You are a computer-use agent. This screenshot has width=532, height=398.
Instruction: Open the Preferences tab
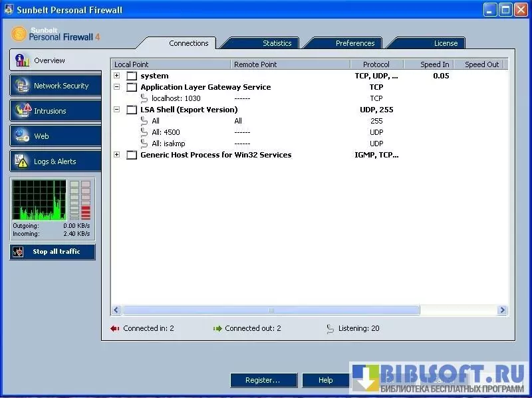[354, 43]
